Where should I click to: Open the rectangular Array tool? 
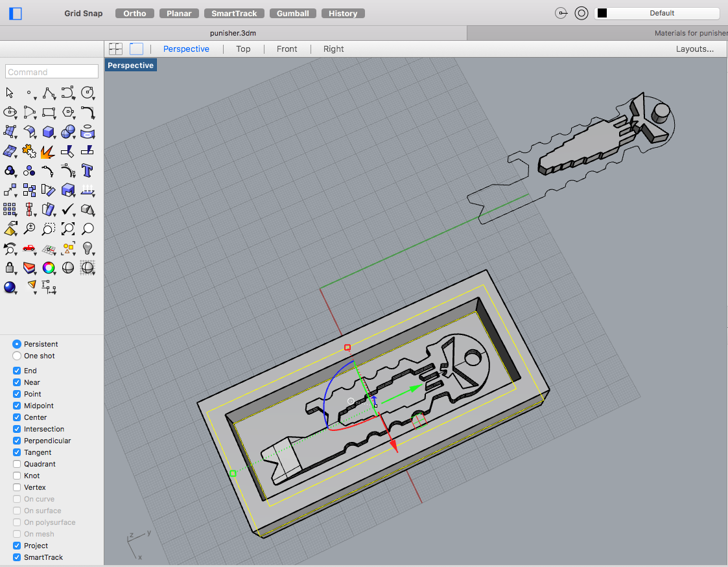[x=10, y=210]
